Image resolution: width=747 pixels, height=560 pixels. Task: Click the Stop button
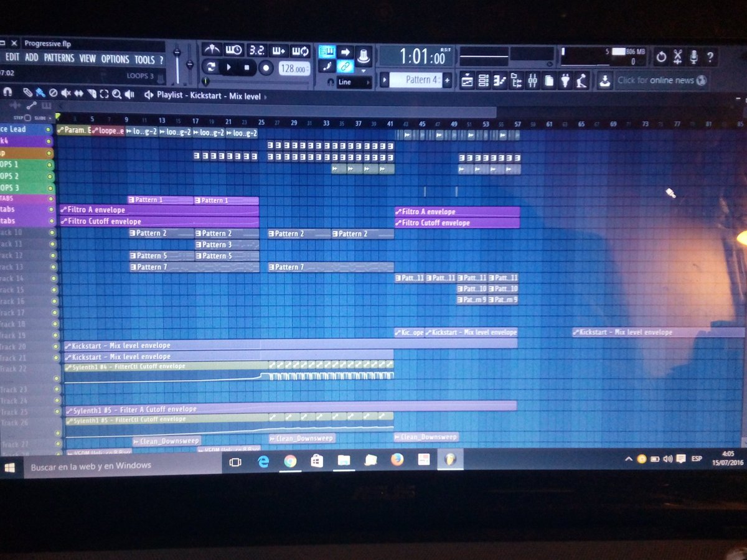[247, 67]
